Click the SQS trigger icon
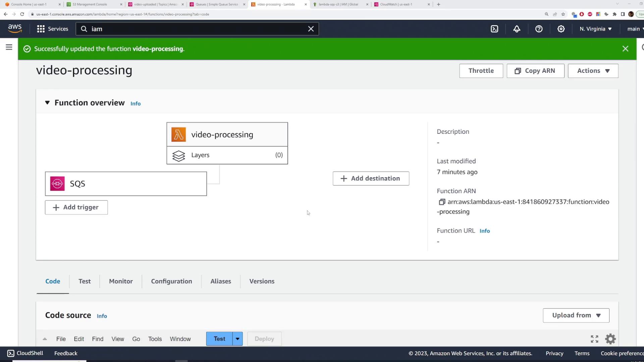644x362 pixels. [x=57, y=184]
